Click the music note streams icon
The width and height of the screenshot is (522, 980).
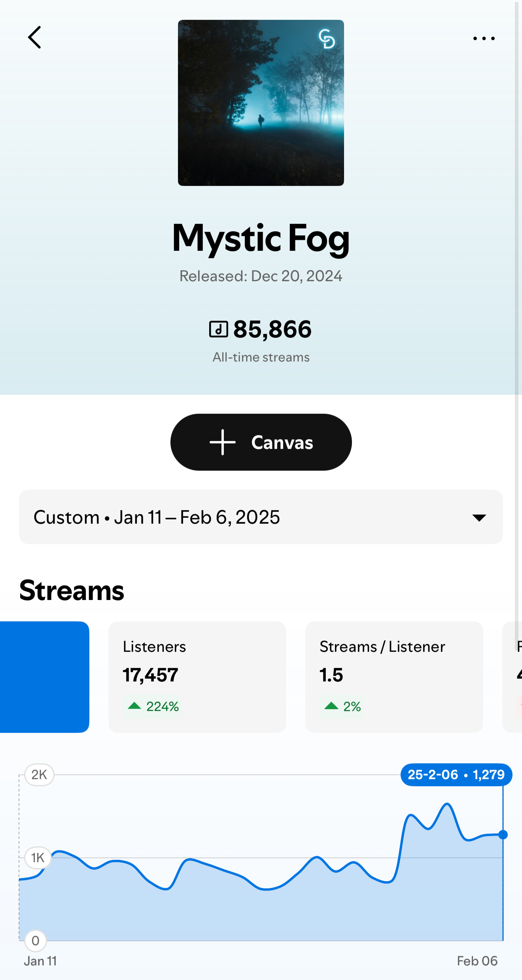coord(218,329)
